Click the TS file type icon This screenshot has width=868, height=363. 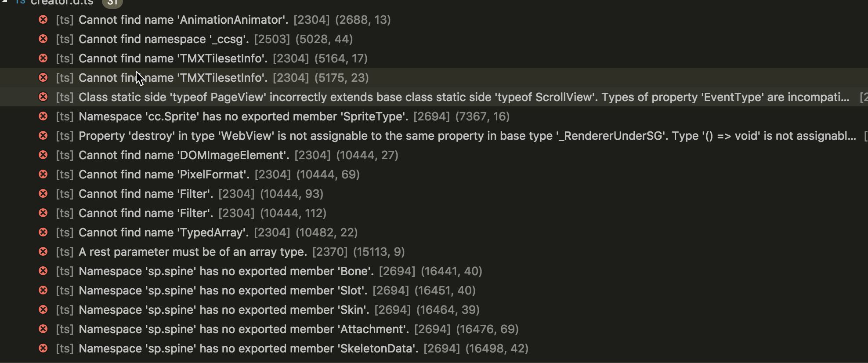tap(20, 2)
